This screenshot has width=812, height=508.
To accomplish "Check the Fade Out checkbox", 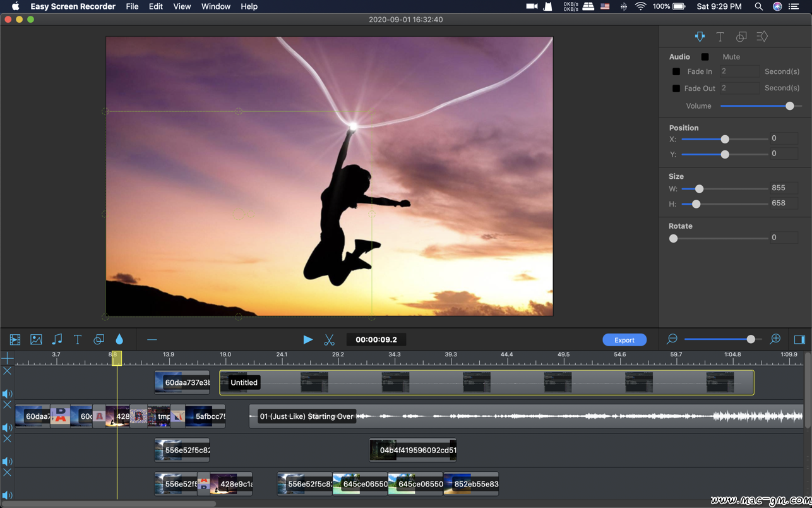I will click(676, 88).
